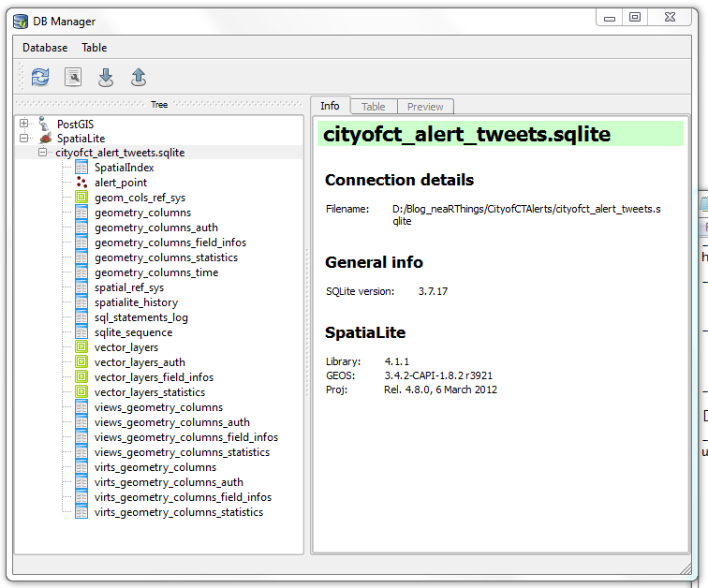This screenshot has width=708, height=588.
Task: Select SpatialIndex table row
Action: click(x=125, y=168)
